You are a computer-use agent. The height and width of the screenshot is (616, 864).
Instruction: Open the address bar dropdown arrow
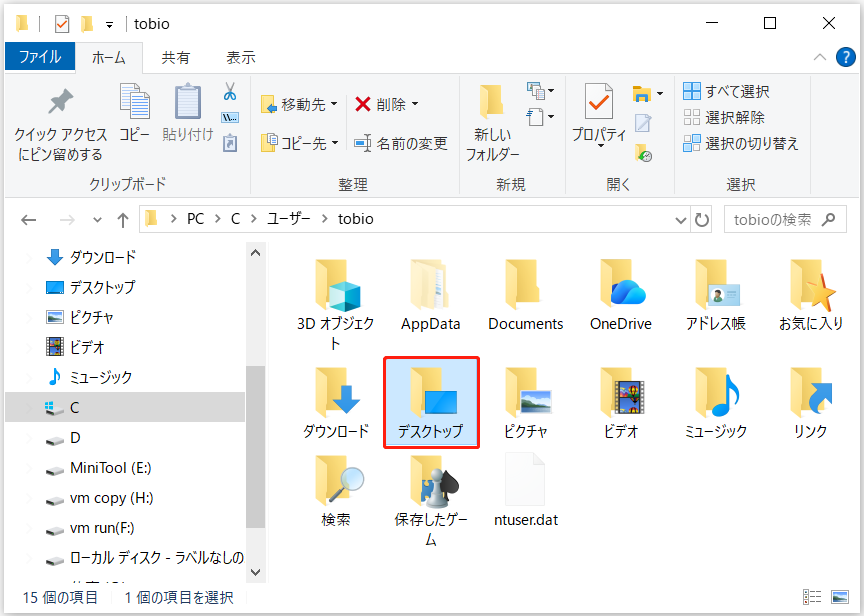coord(680,218)
